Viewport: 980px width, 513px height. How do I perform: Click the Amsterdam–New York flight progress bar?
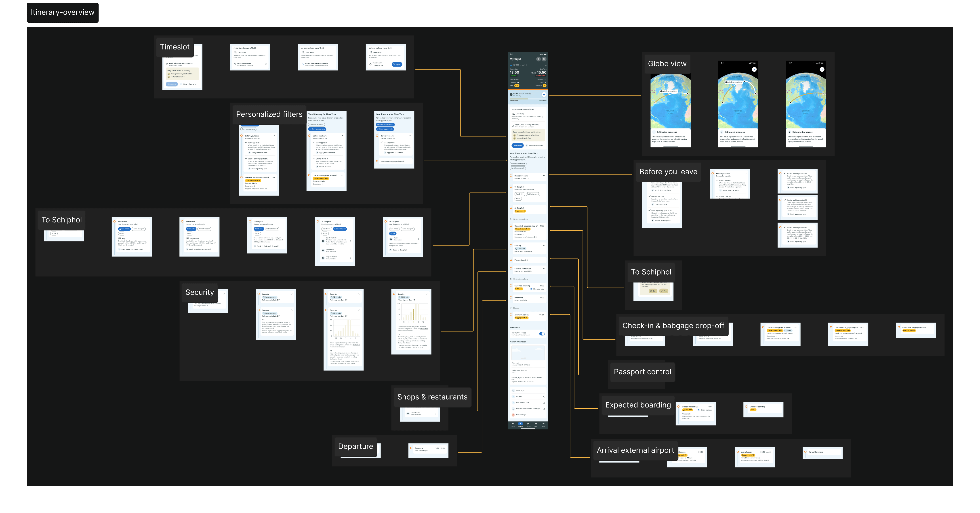point(528,99)
